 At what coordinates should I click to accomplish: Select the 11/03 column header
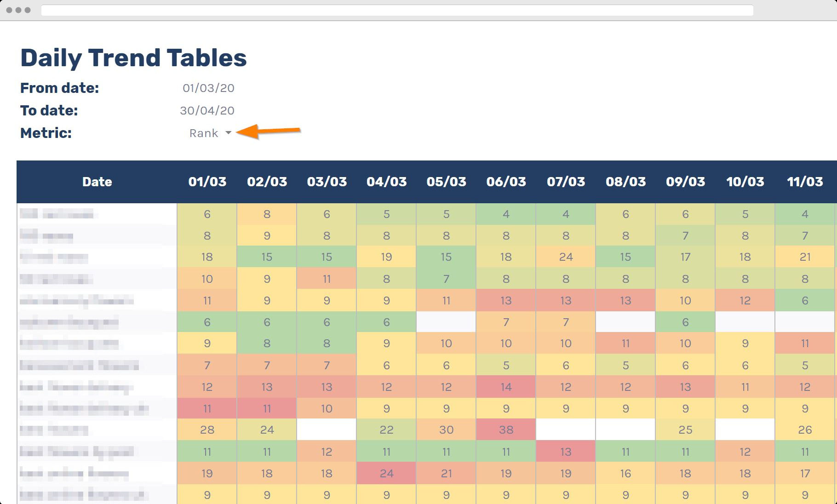[x=804, y=182]
